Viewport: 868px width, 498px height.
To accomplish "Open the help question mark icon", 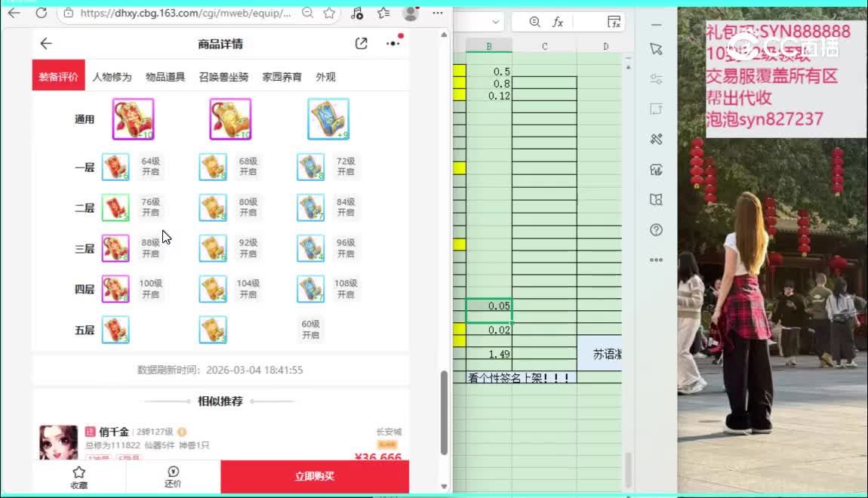I will click(656, 229).
